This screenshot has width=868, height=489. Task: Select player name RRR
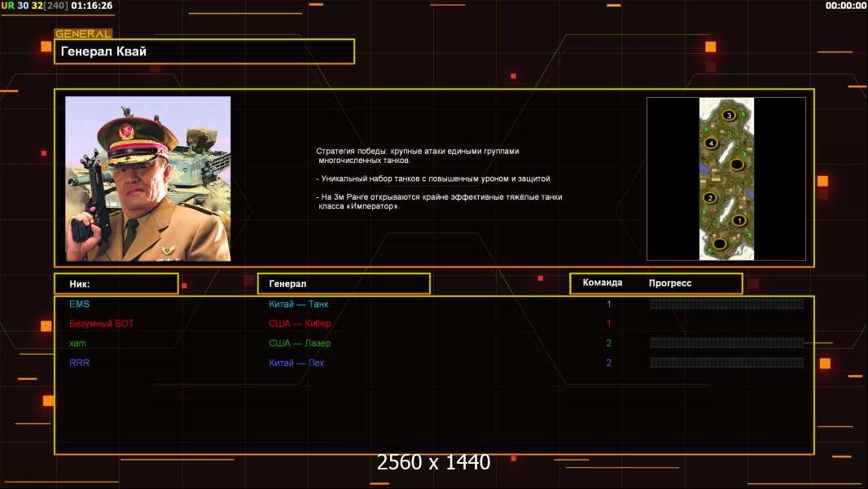pyautogui.click(x=79, y=363)
